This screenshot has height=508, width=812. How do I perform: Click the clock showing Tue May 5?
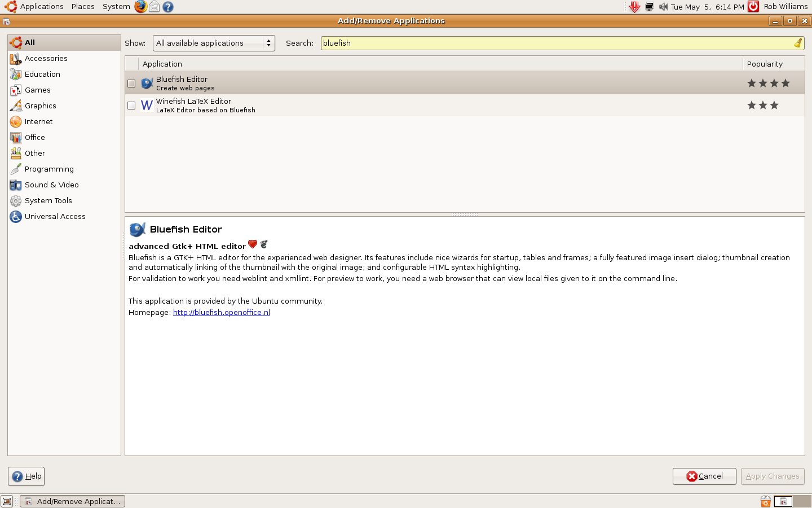[707, 7]
